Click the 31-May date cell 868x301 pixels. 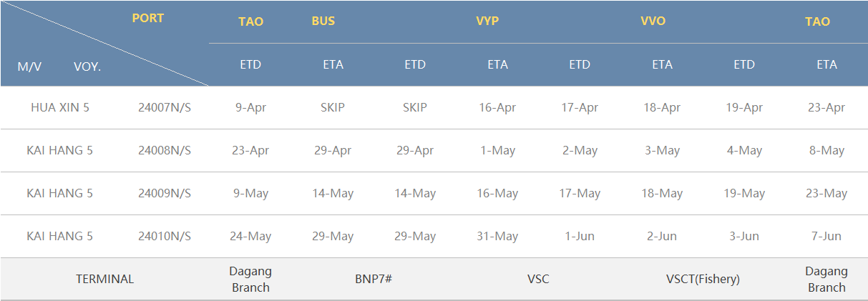(497, 237)
